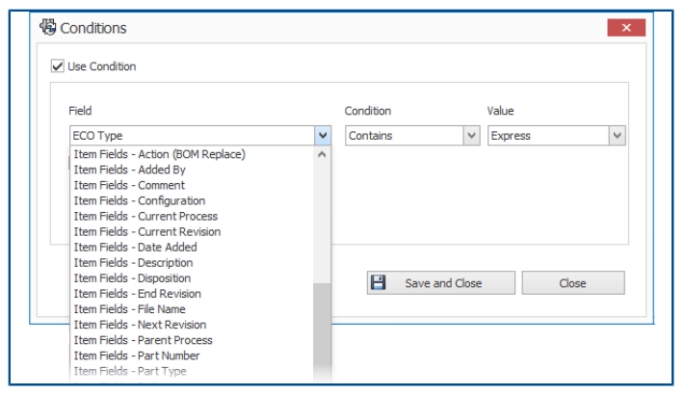The height and width of the screenshot is (395, 685).
Task: Click the Save and Close button
Action: point(441,283)
